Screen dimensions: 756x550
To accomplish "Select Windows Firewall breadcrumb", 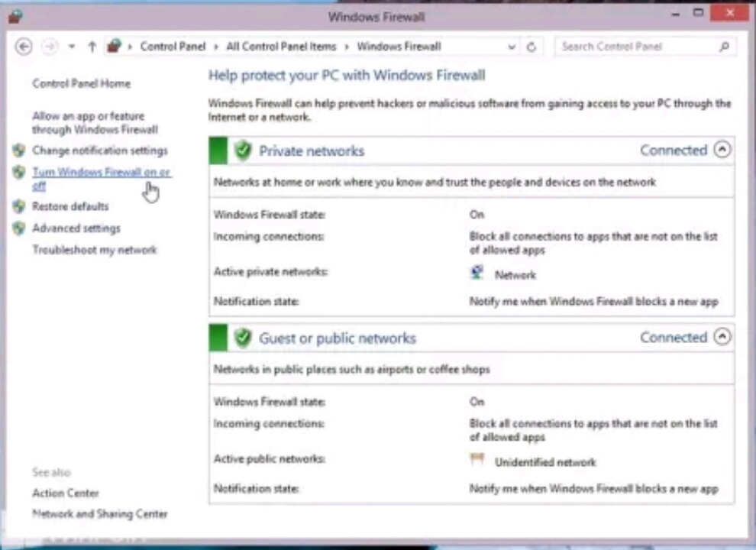I will click(x=399, y=47).
